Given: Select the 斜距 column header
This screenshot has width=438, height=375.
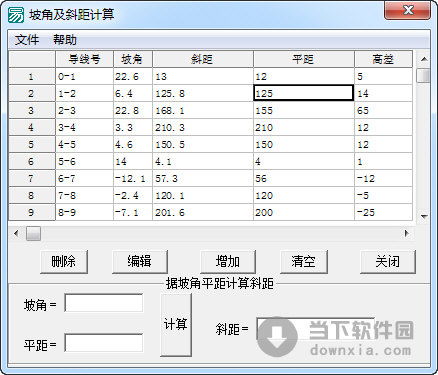Looking at the screenshot, I should (203, 59).
